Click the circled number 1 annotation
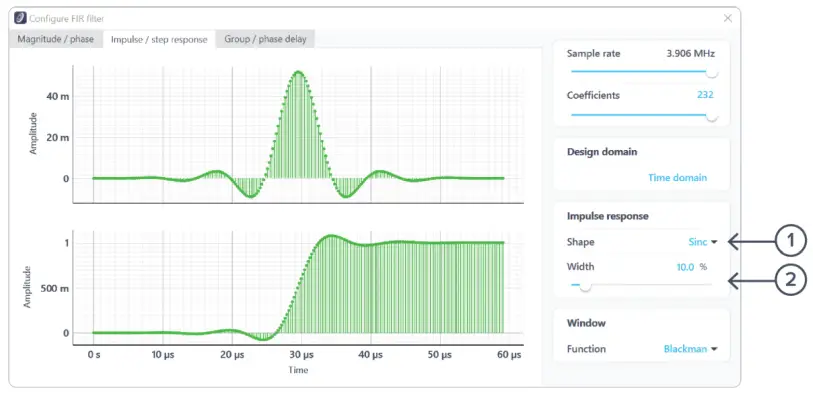813x401 pixels. coord(790,242)
